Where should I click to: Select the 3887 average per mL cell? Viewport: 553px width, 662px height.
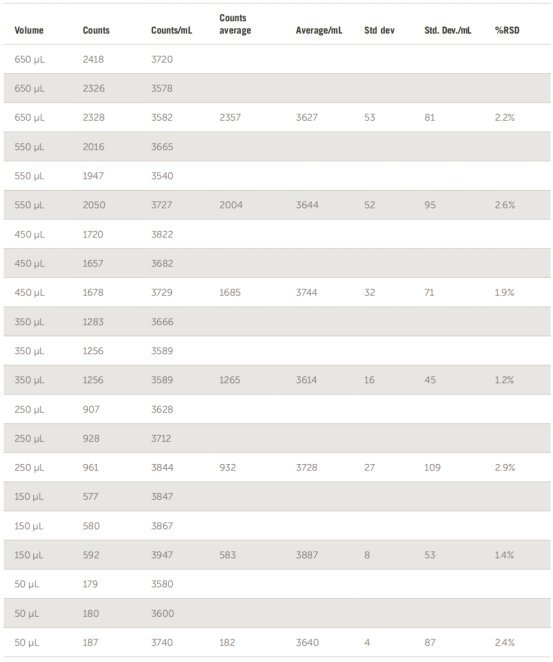coord(307,555)
